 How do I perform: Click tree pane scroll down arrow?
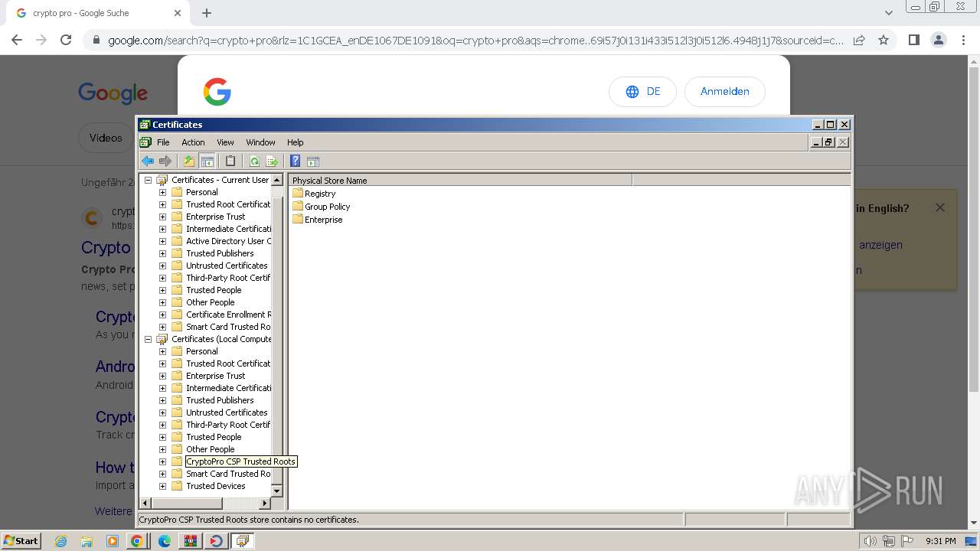tap(277, 491)
